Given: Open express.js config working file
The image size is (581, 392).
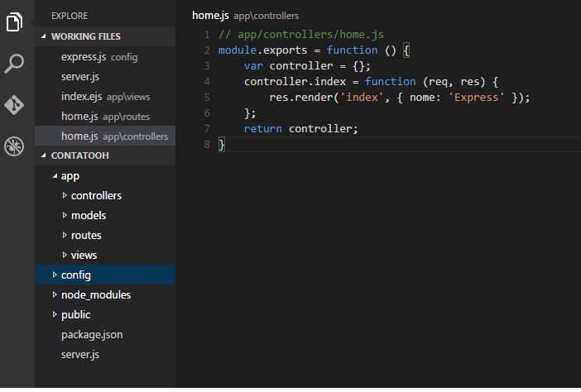Looking at the screenshot, I should 105,57.
